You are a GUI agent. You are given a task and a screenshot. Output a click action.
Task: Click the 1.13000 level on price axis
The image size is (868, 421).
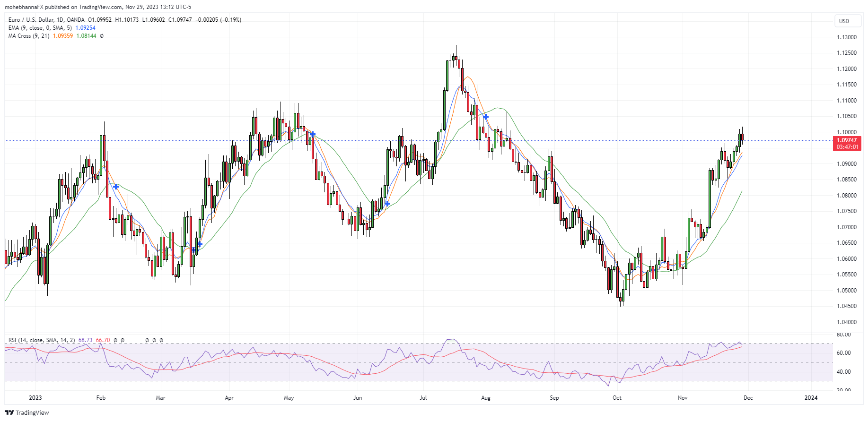tap(846, 37)
